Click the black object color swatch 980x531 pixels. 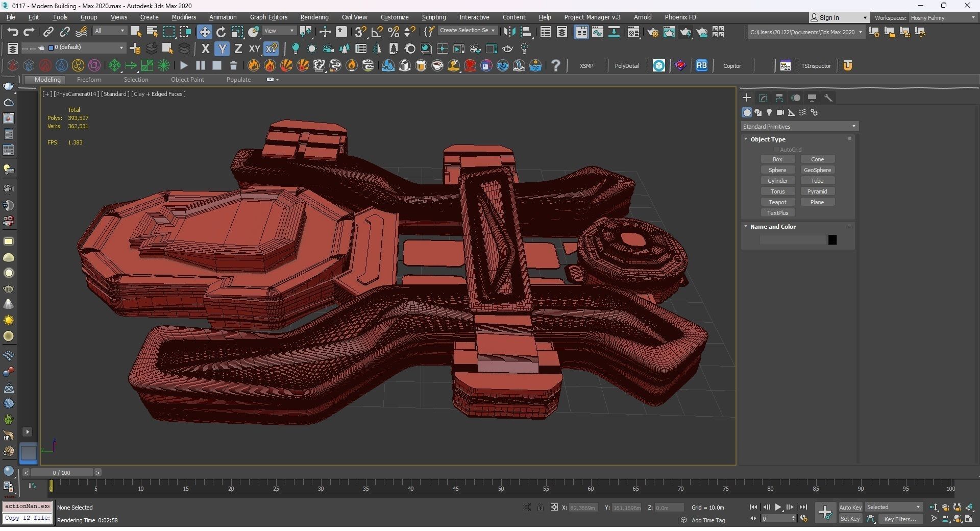832,240
